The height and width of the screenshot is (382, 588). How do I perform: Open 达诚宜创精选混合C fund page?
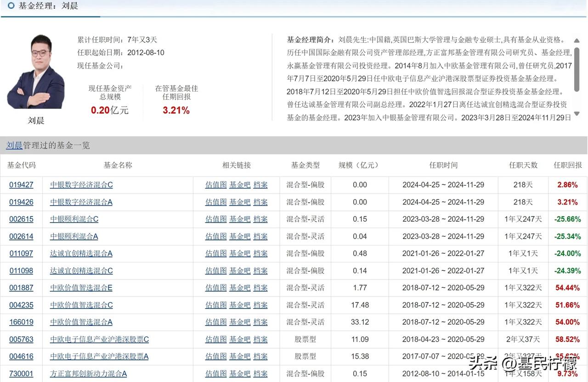(x=81, y=271)
